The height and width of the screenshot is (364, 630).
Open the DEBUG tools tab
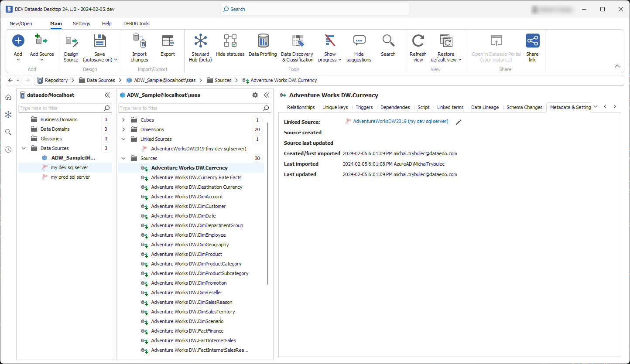tap(137, 24)
